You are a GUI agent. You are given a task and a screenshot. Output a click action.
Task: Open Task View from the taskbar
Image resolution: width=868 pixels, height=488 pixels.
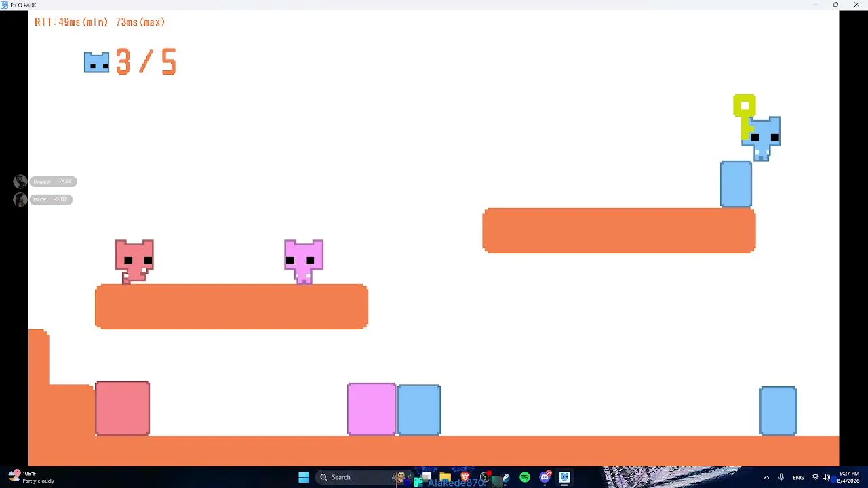[427, 477]
